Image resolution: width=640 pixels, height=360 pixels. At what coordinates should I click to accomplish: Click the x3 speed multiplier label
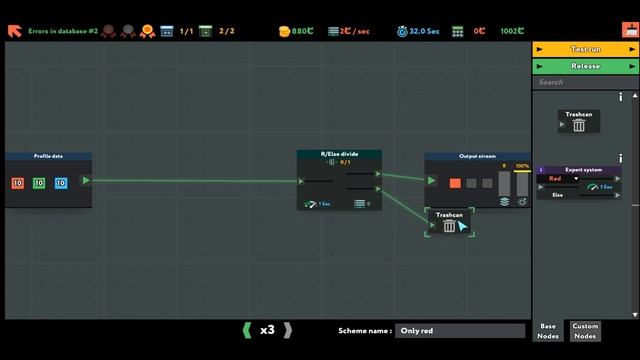tap(267, 330)
